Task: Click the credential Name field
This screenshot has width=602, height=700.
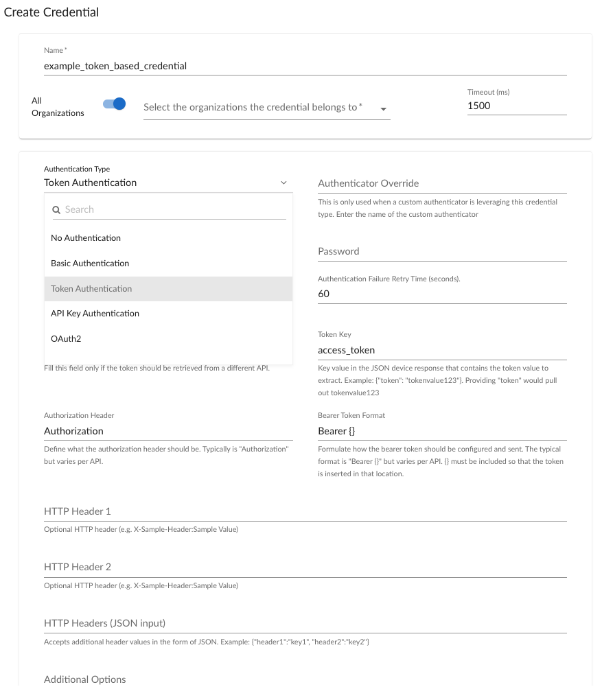Action: click(x=305, y=67)
